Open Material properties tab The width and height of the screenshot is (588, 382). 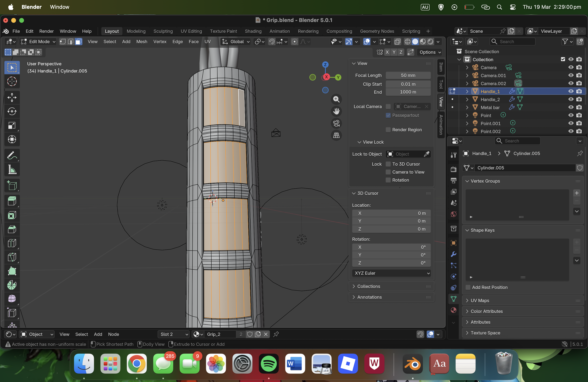pyautogui.click(x=453, y=310)
